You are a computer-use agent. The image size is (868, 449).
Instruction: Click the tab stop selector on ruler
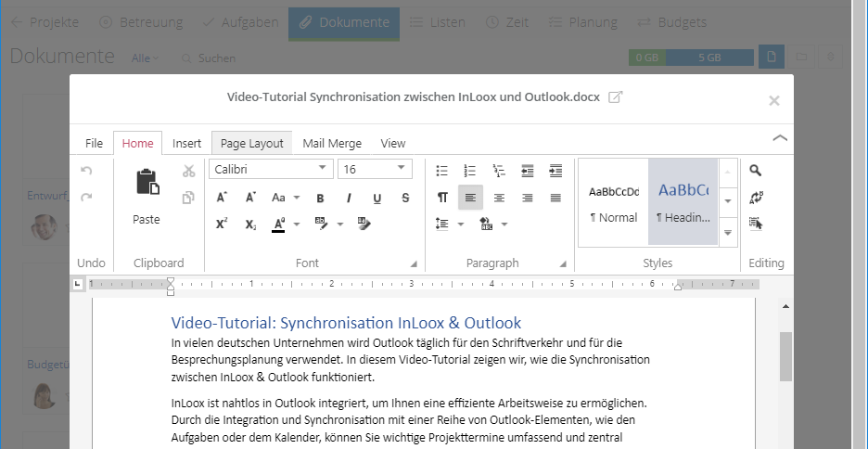pos(78,285)
